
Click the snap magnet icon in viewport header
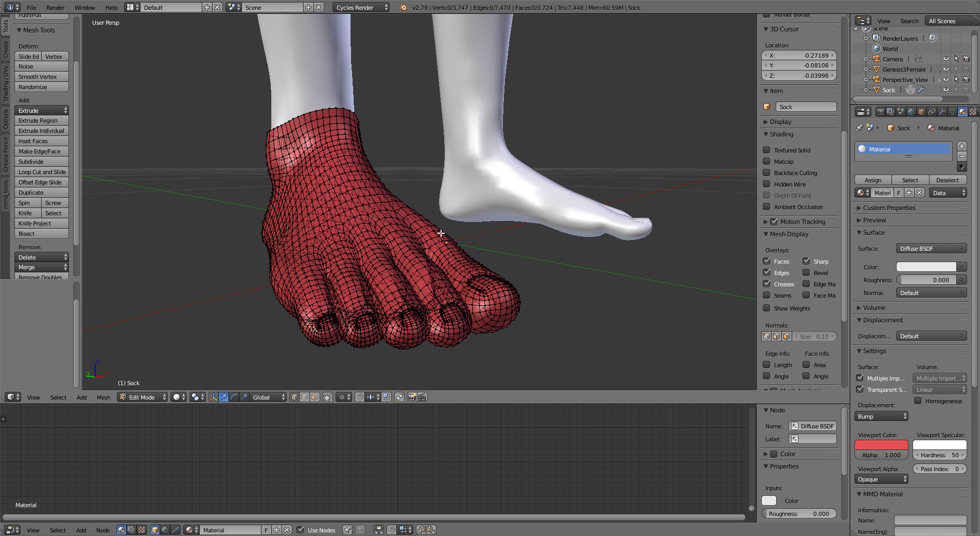359,397
